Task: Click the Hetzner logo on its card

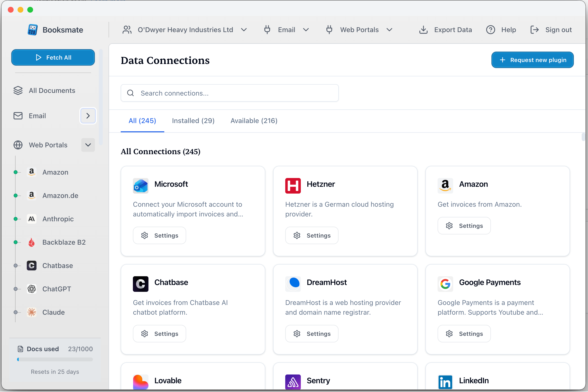Action: pos(293,186)
